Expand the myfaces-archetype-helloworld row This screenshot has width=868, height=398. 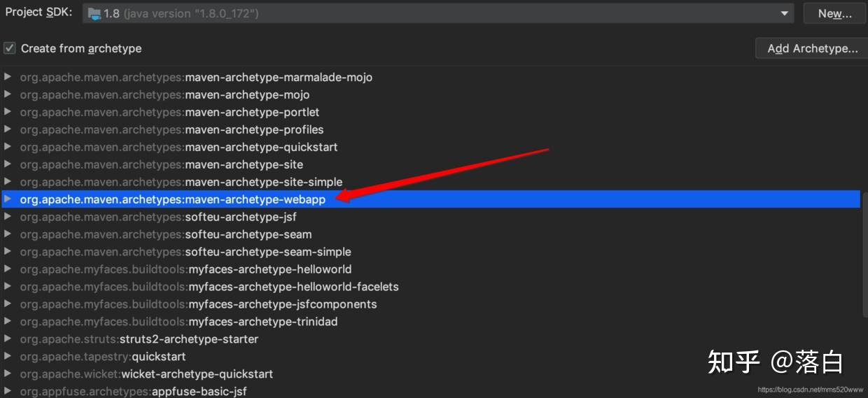(8, 269)
